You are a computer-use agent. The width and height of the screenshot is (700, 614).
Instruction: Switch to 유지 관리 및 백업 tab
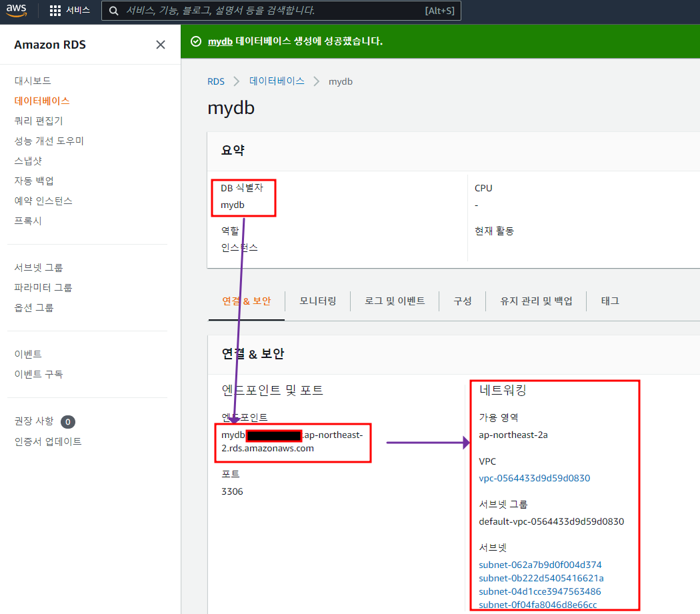click(536, 301)
